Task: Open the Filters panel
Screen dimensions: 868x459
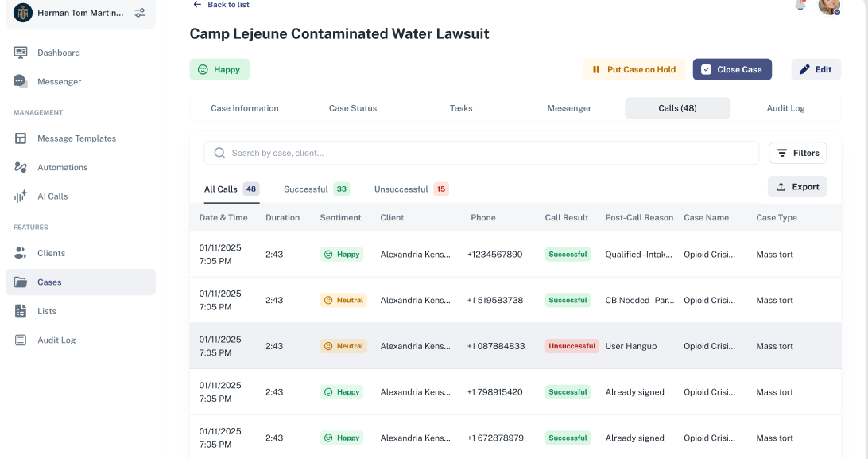Action: (x=797, y=152)
